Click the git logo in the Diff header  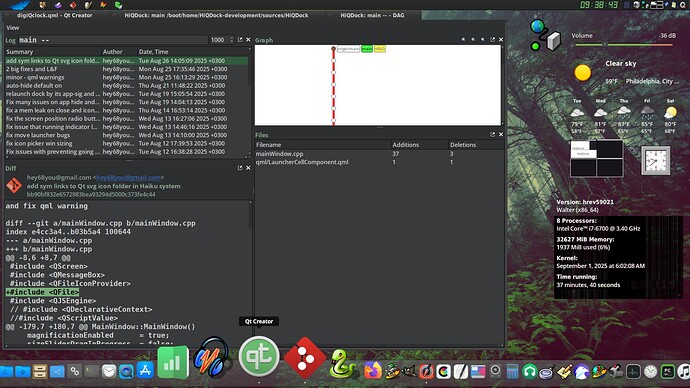14,185
